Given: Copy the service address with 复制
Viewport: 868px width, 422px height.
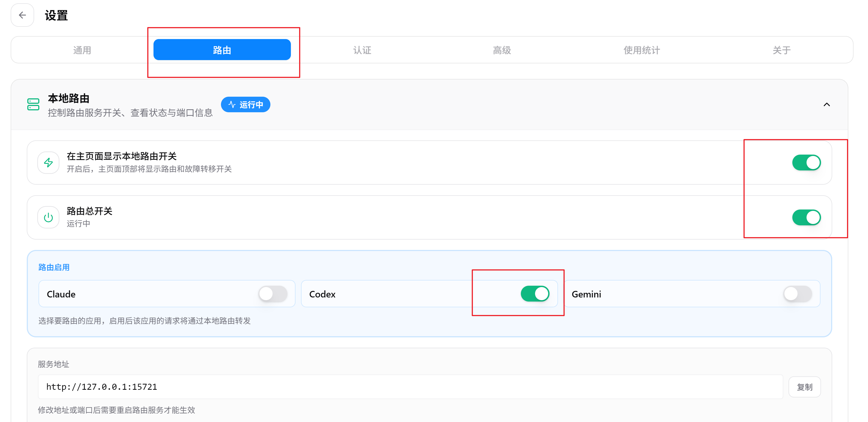Looking at the screenshot, I should coord(804,387).
